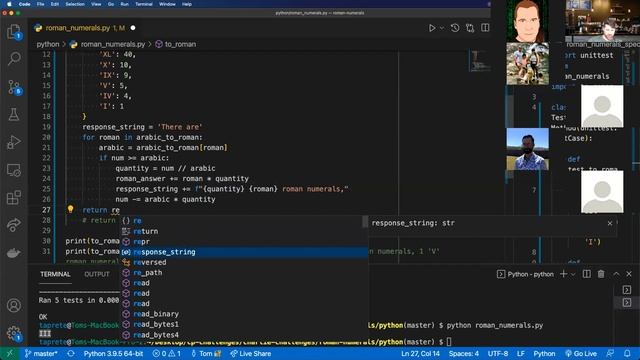Open the Terminal menu in menu bar
This screenshot has width=640, height=360.
coord(144,4)
